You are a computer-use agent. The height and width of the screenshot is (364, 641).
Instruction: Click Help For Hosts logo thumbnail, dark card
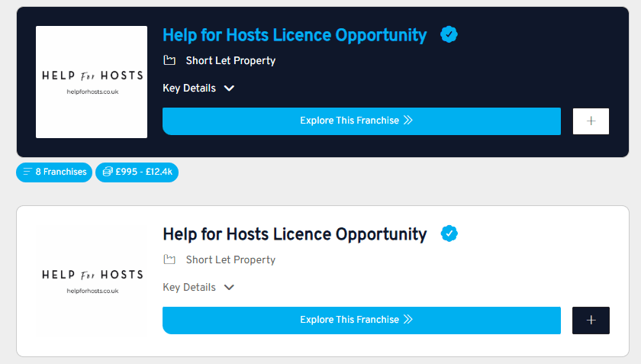[92, 82]
